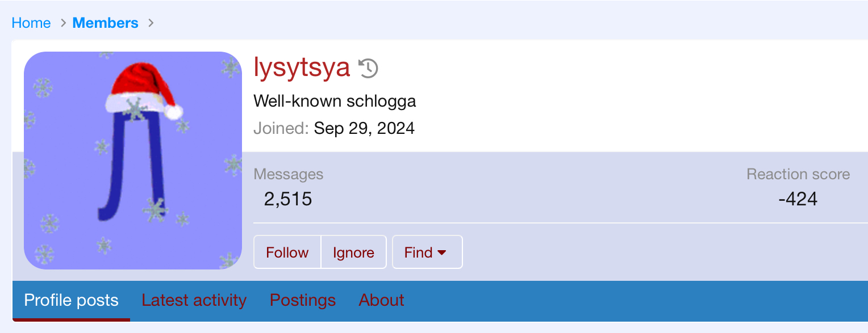
Task: Click the breadcrumb chevron after Home
Action: tap(62, 23)
